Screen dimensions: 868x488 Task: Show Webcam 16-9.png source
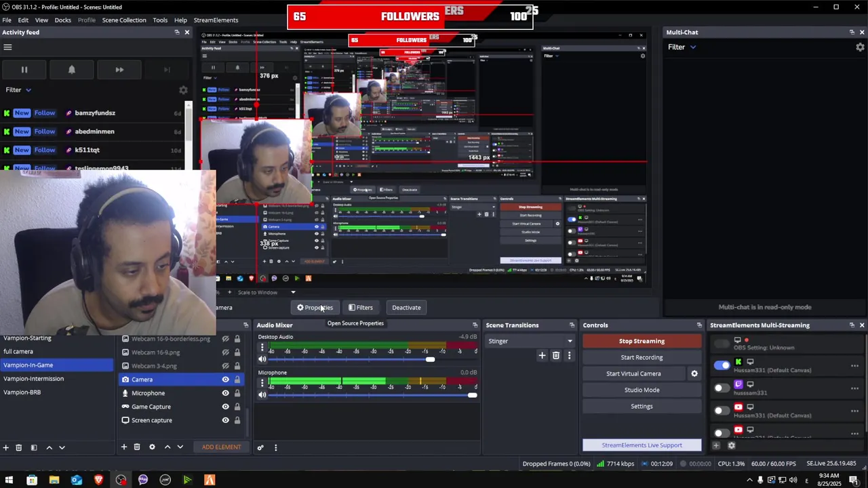tap(225, 352)
